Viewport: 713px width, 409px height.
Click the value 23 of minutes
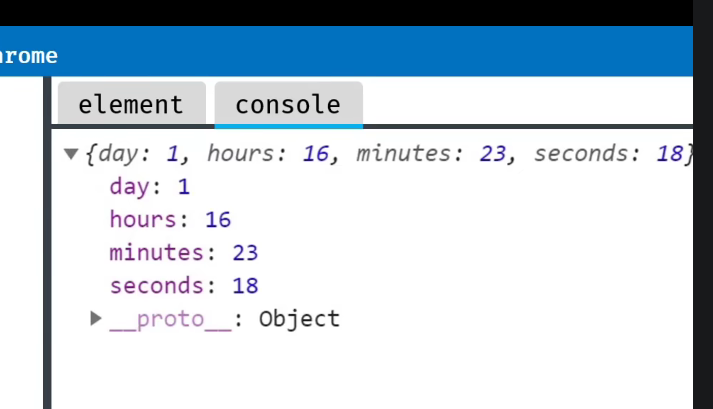(x=246, y=253)
